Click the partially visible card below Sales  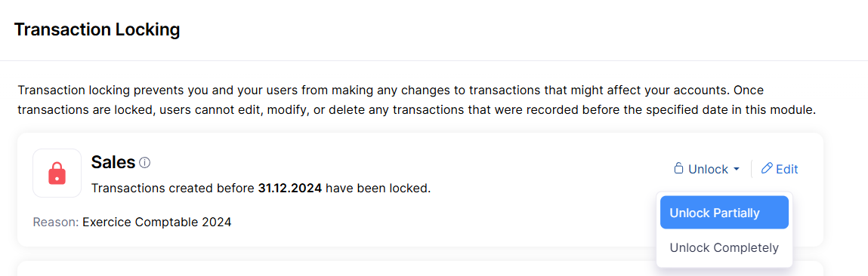point(421,268)
